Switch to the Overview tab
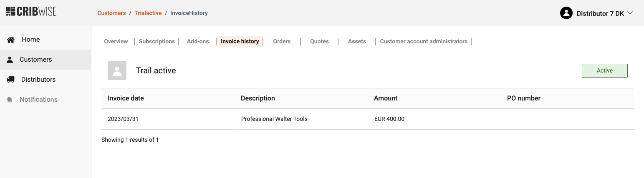Image resolution: width=644 pixels, height=178 pixels. 116,41
